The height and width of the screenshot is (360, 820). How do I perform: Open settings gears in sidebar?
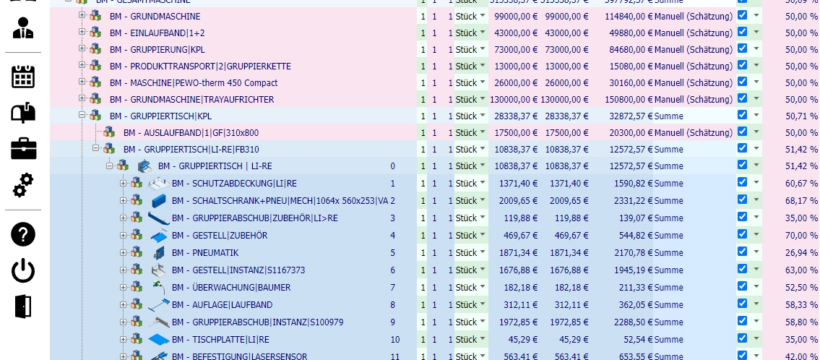23,185
